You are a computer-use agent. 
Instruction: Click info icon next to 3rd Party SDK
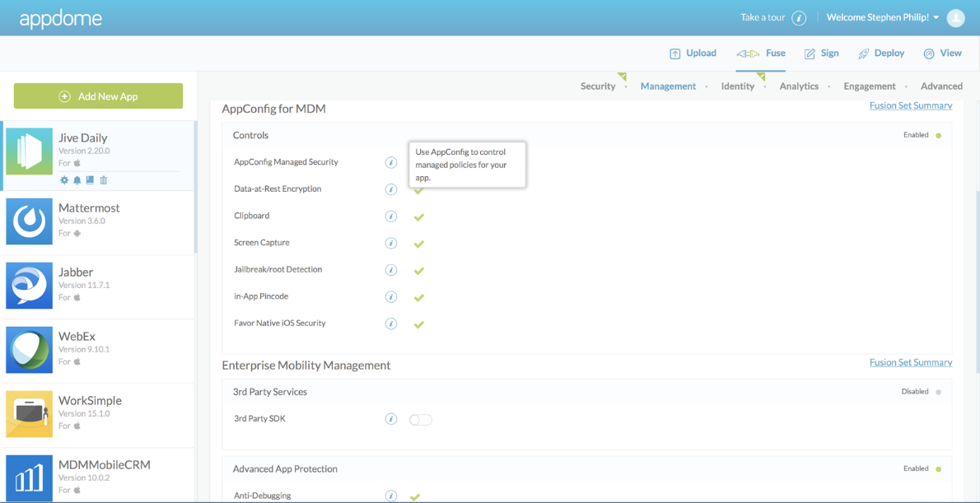pyautogui.click(x=391, y=419)
